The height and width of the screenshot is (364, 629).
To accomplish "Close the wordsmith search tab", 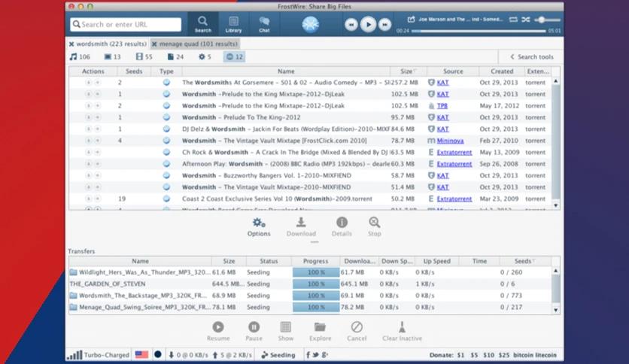I will pos(71,44).
